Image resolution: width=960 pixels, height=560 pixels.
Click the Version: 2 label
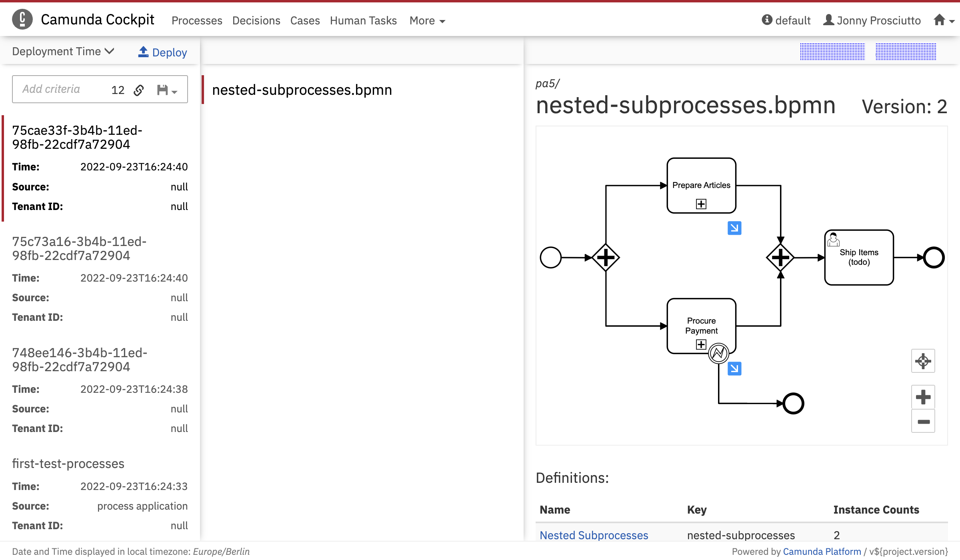(x=904, y=106)
